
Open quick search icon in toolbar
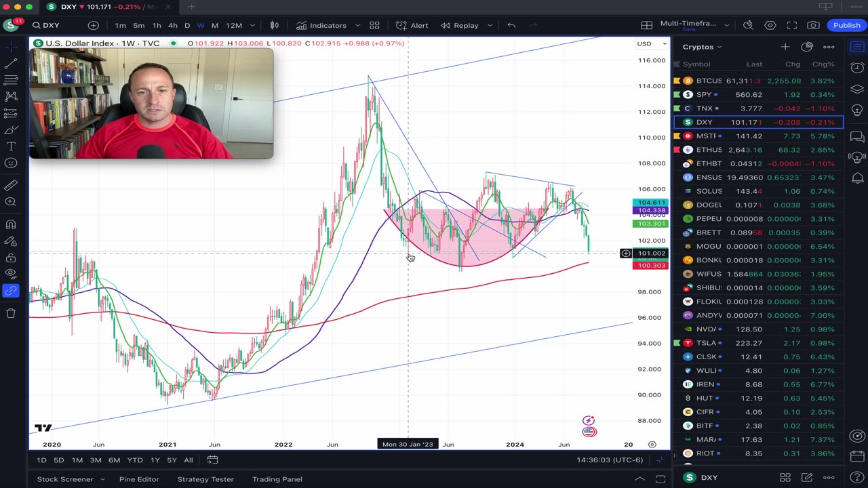click(748, 25)
